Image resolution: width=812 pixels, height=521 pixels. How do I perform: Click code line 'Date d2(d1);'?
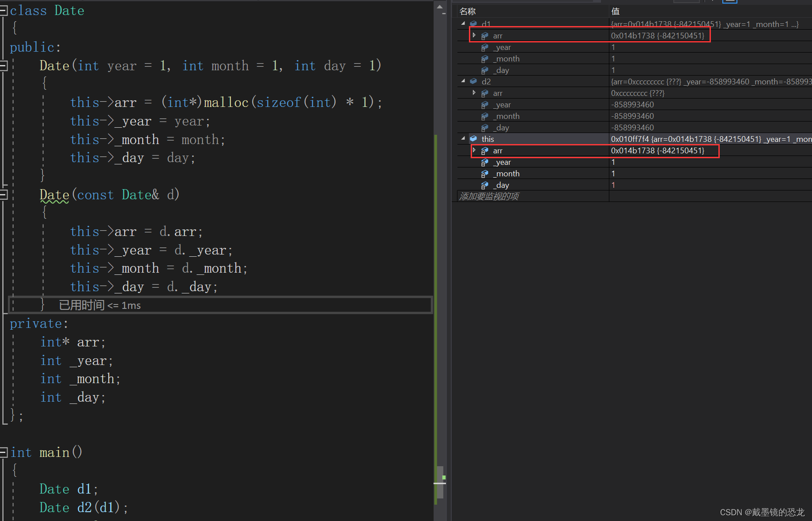84,507
